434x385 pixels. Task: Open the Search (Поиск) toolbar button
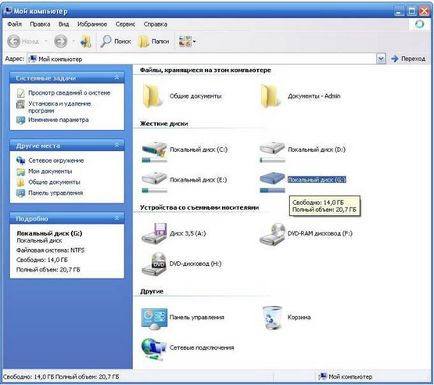point(116,41)
